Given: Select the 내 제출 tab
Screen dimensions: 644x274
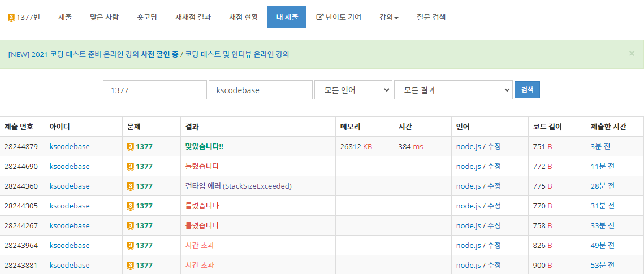Looking at the screenshot, I should (287, 17).
